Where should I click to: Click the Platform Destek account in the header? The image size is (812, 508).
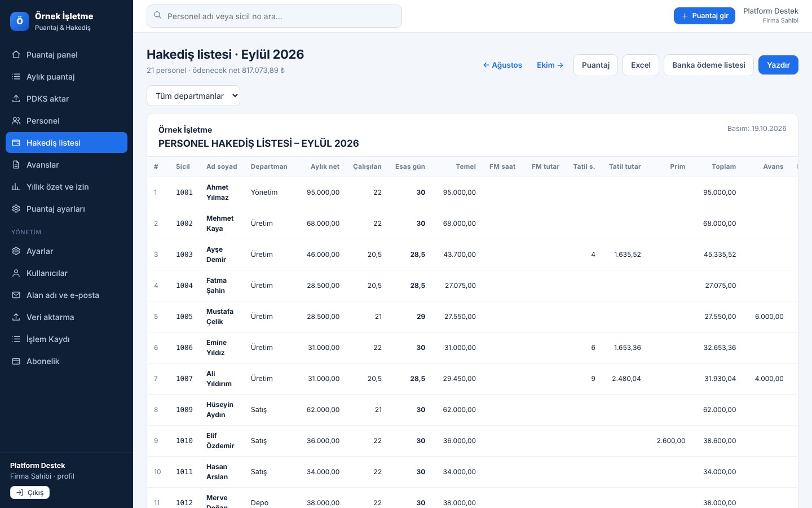(x=770, y=15)
